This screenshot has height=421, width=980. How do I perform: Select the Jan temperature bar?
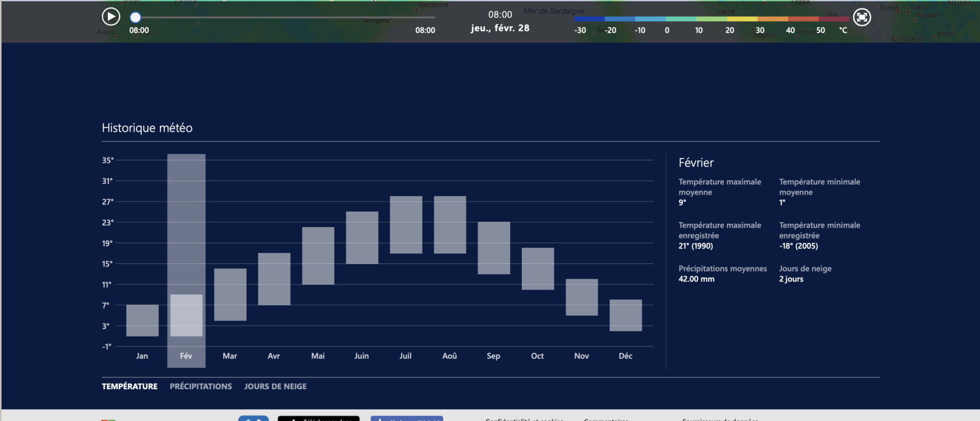click(142, 321)
